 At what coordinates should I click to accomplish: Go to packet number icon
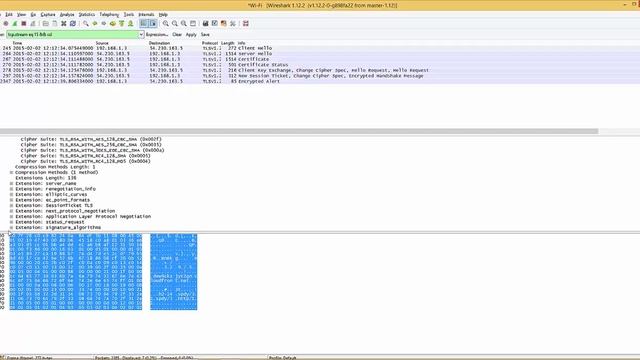tap(113, 24)
